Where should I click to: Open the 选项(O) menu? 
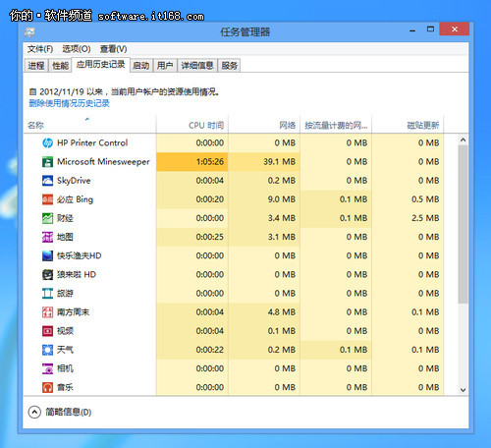[77, 49]
